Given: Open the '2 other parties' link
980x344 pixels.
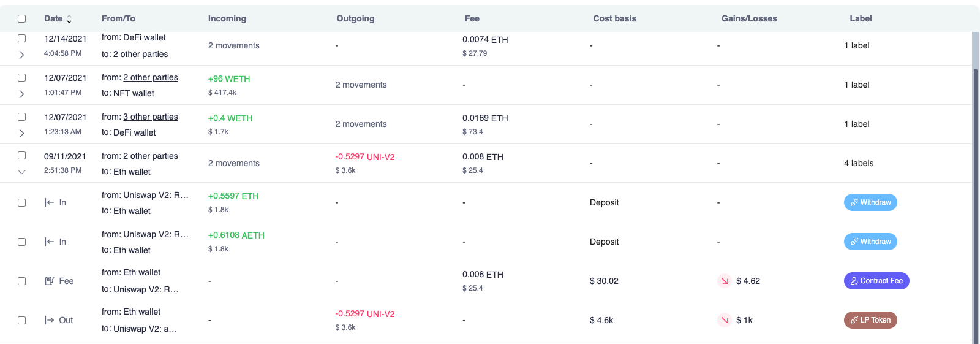Looking at the screenshot, I should click(150, 78).
